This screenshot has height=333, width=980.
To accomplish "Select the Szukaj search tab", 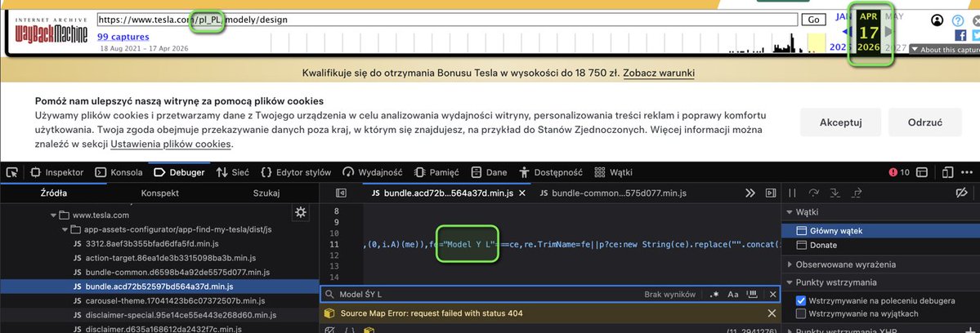I will click(x=266, y=193).
